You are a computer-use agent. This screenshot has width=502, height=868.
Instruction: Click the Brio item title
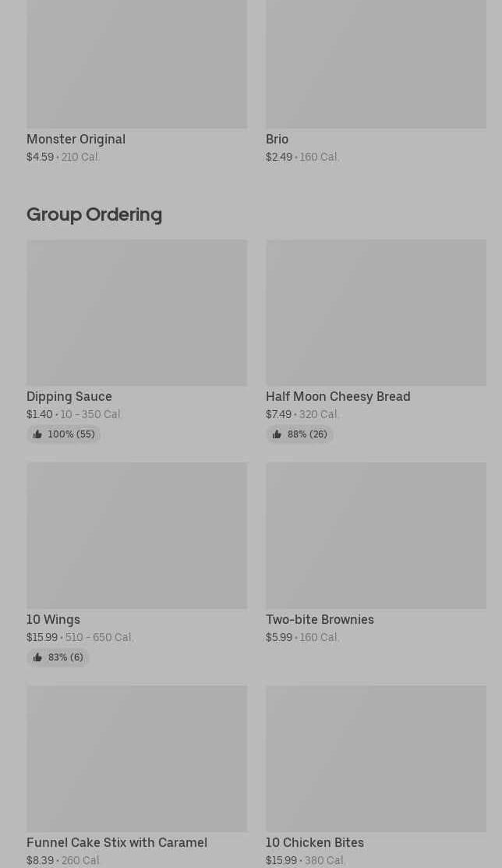277,139
